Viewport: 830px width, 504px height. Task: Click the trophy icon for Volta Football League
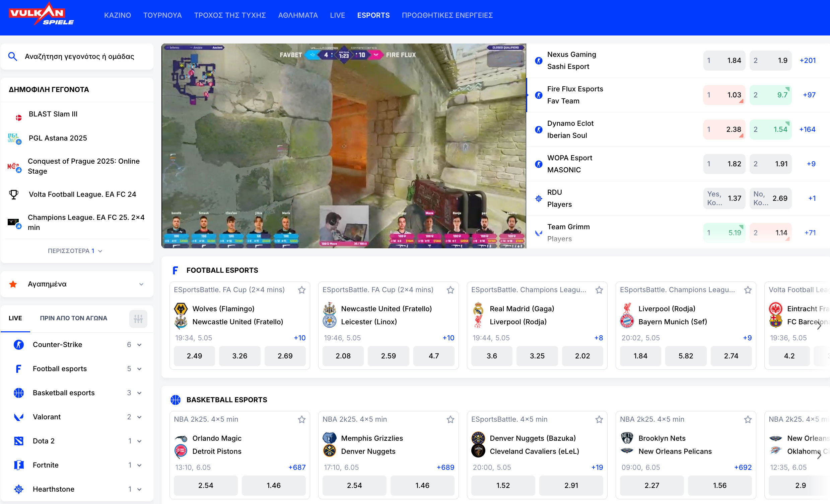click(x=14, y=194)
